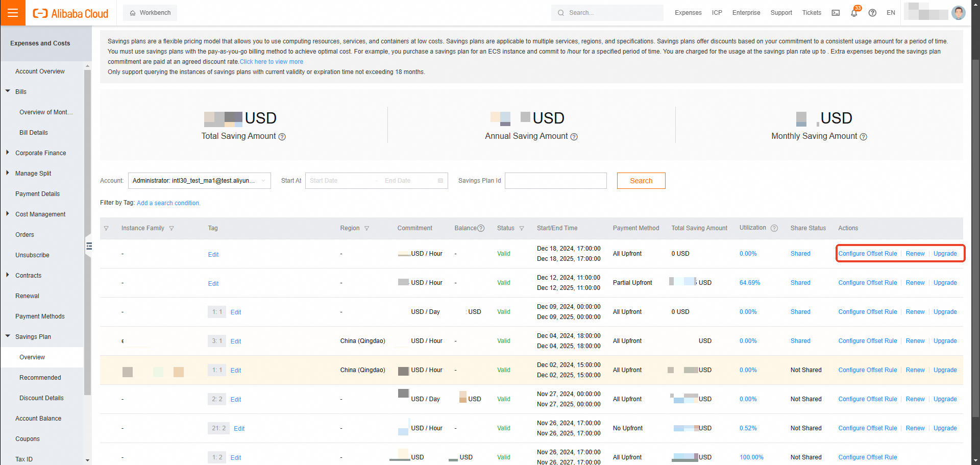The image size is (980, 465).
Task: Click the orange Search button
Action: click(641, 181)
